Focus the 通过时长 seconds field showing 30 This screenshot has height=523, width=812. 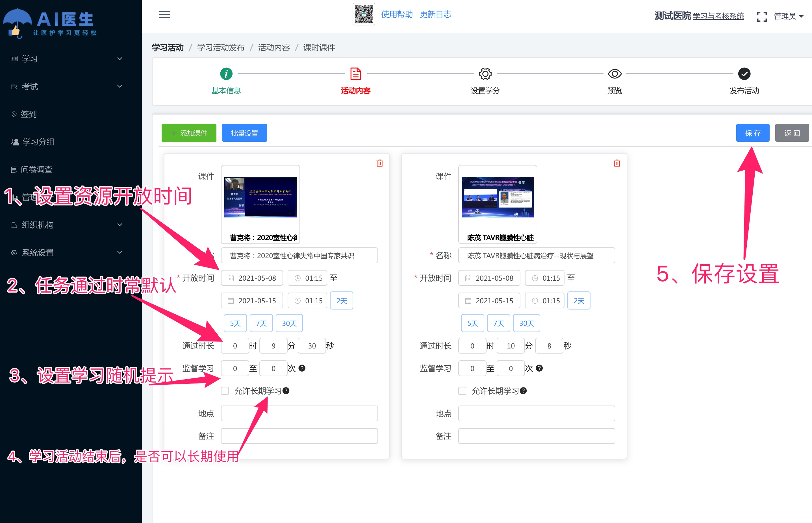(x=312, y=346)
